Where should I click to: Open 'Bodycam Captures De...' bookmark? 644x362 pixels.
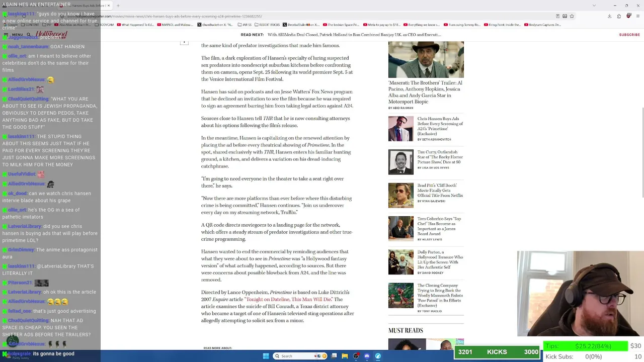click(542, 25)
